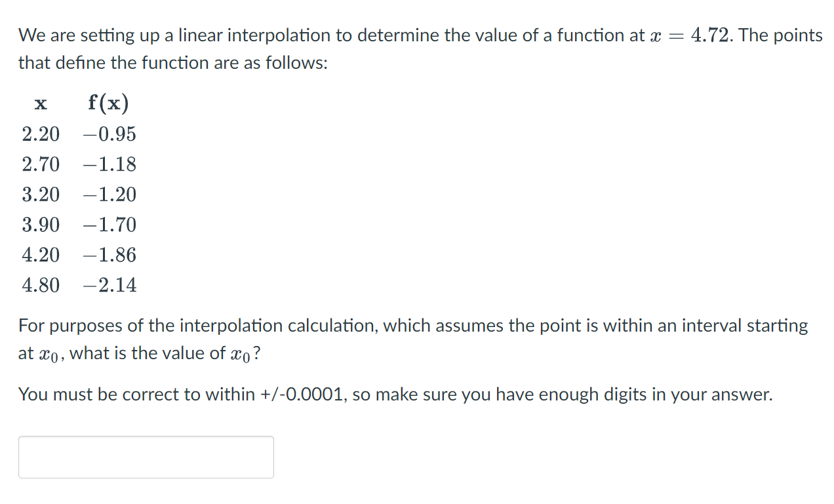Screen dimensions: 834x504
Task: Click the empty answer input box
Action: [x=146, y=457]
